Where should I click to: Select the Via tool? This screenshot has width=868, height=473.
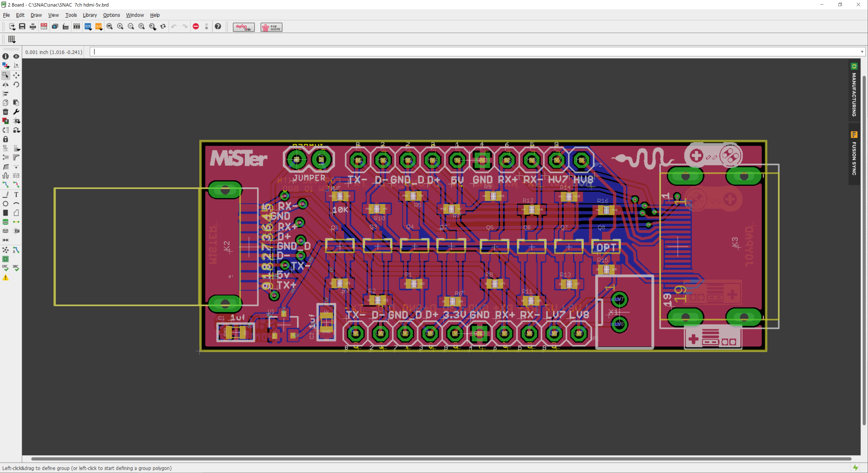[x=6, y=222]
